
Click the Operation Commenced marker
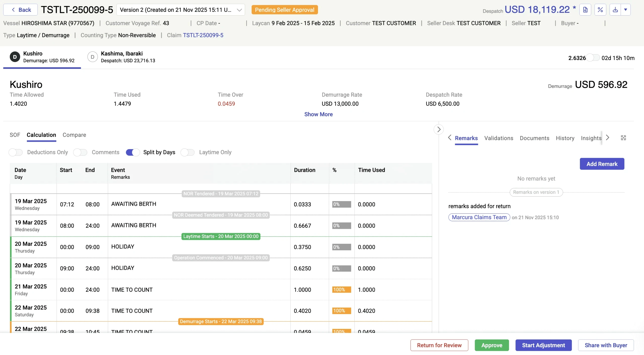point(221,258)
